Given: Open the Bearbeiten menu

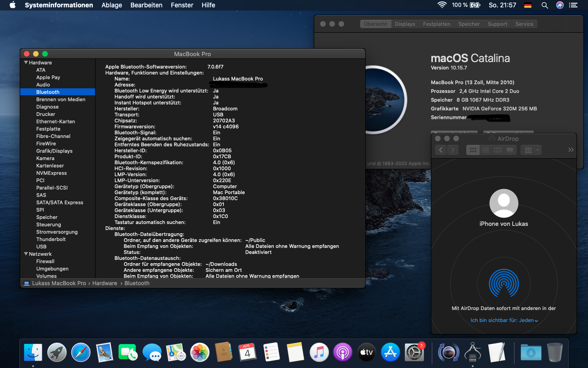Looking at the screenshot, I should pos(147,5).
